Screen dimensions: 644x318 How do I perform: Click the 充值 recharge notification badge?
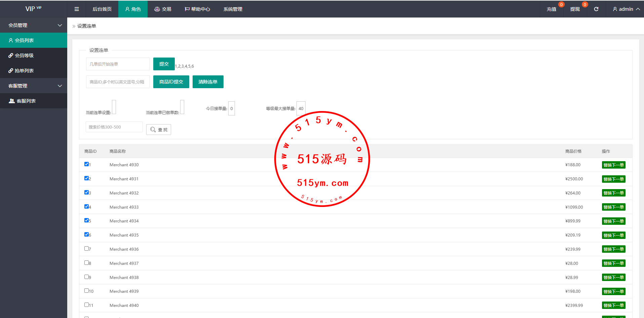point(561,5)
